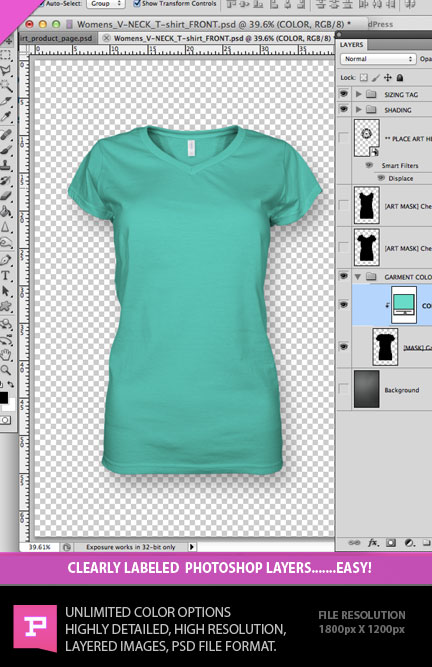Collapse the GARMENT COLOR group
The height and width of the screenshot is (667, 432).
tap(358, 277)
